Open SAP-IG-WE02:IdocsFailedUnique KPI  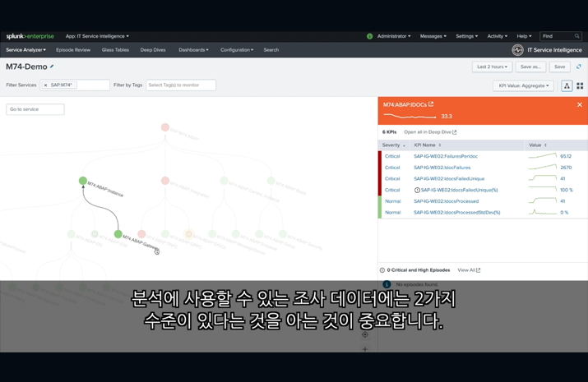(x=449, y=178)
